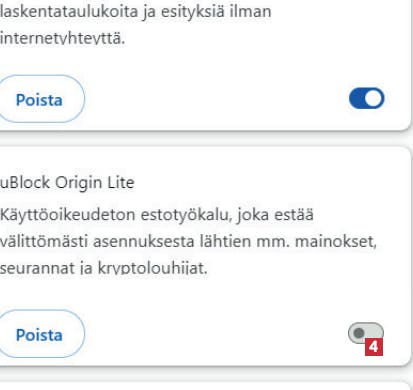Click the word 'asennuksesta' in the uBlock description
This screenshot has height=390, width=413.
tap(143, 241)
